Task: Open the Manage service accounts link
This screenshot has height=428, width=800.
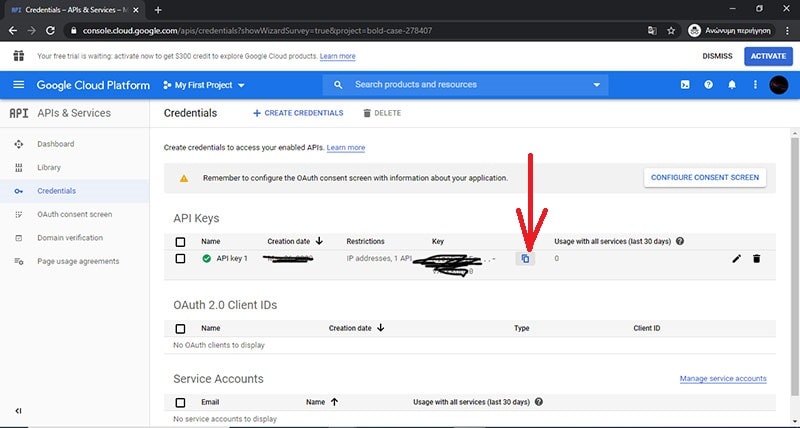Action: coord(722,379)
